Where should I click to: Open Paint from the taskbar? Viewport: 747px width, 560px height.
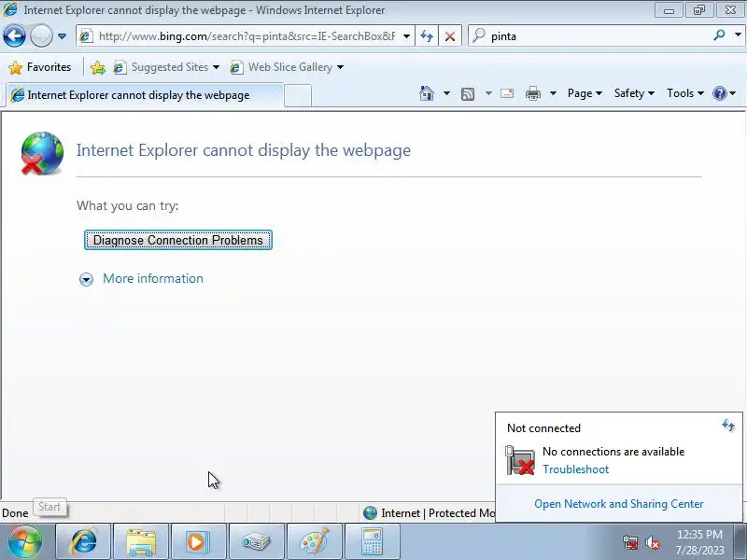[x=315, y=542]
